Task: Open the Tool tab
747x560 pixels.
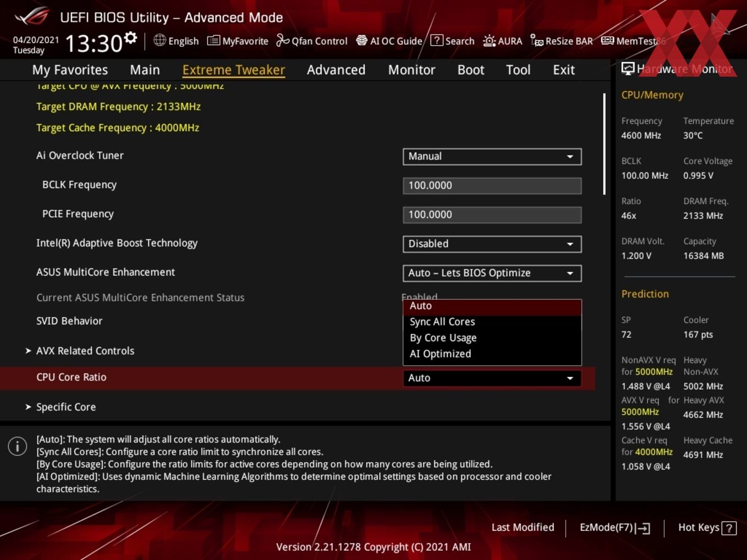Action: click(518, 70)
